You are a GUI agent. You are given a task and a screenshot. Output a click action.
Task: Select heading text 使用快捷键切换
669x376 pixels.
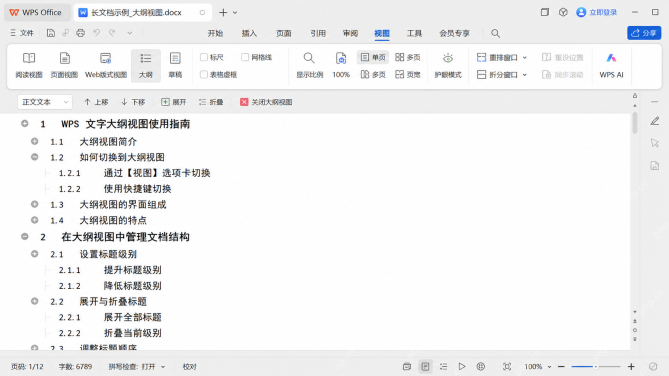coord(137,189)
